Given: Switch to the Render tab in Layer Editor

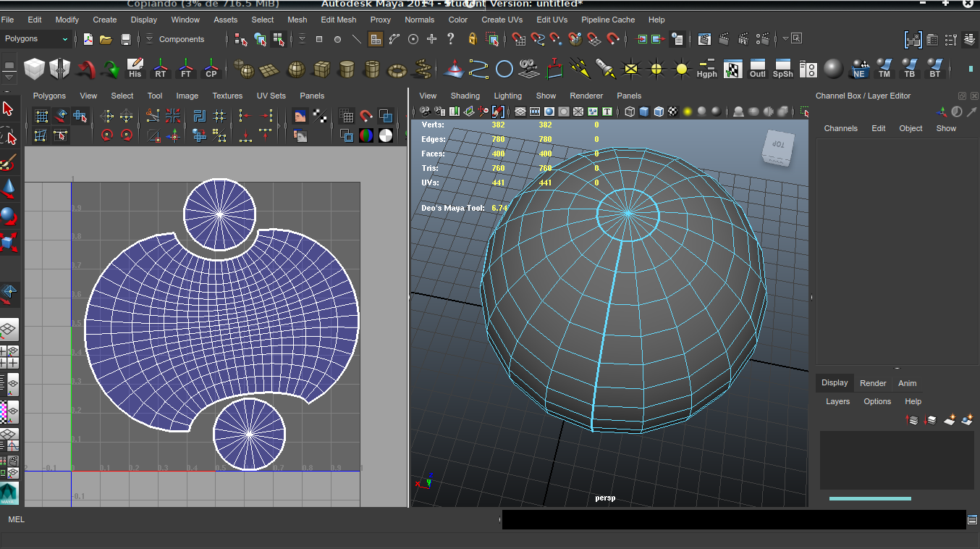Looking at the screenshot, I should pos(872,383).
